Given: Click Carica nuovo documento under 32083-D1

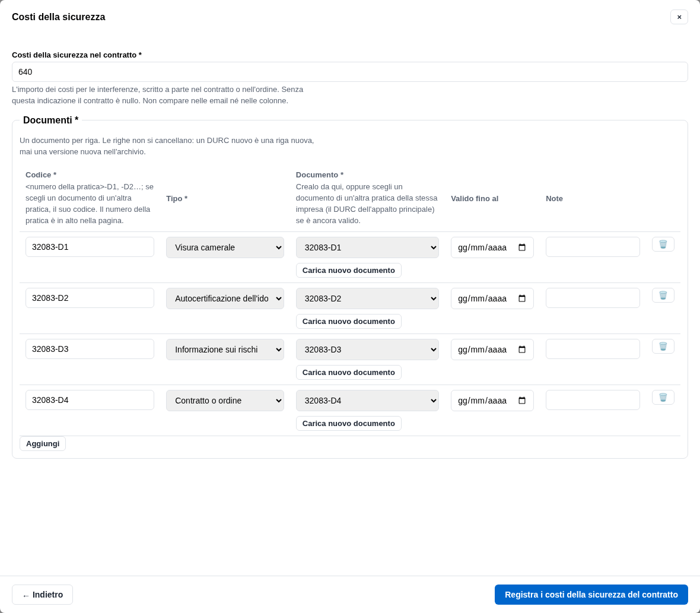Looking at the screenshot, I should (349, 270).
